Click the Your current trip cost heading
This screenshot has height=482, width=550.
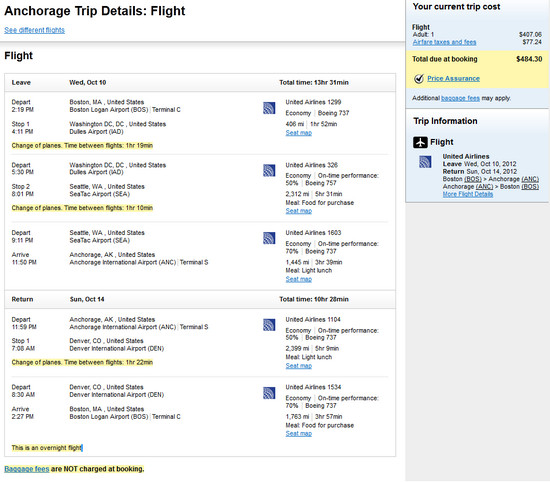pos(456,7)
